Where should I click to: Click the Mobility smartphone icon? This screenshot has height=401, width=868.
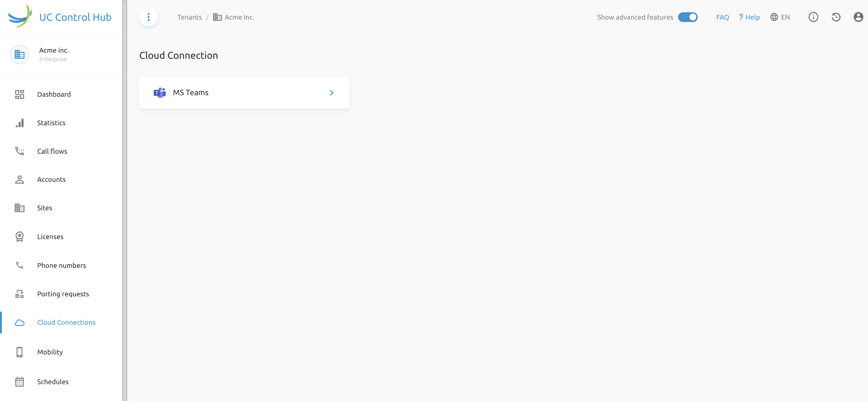pos(19,352)
